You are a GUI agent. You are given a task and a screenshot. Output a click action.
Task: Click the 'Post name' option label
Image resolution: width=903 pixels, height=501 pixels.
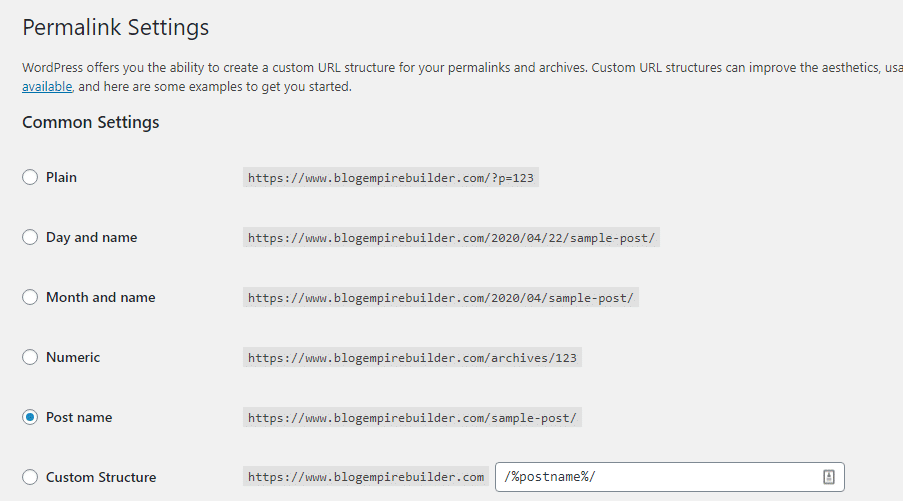(79, 417)
